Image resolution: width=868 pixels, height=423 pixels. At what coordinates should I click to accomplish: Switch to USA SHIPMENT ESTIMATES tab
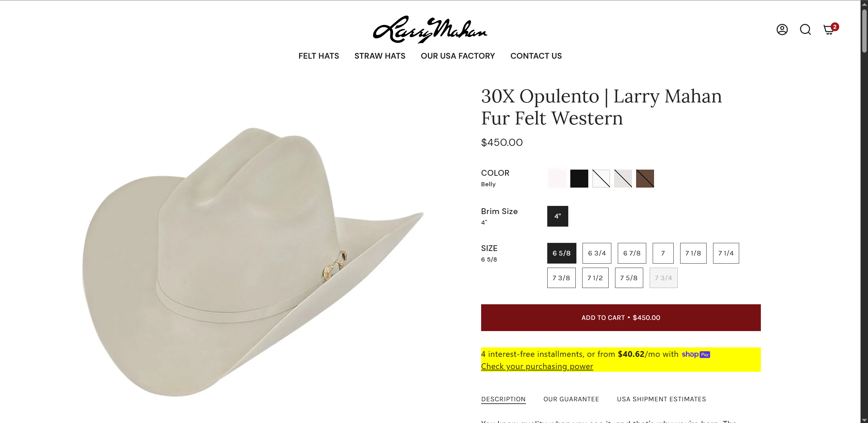tap(661, 399)
